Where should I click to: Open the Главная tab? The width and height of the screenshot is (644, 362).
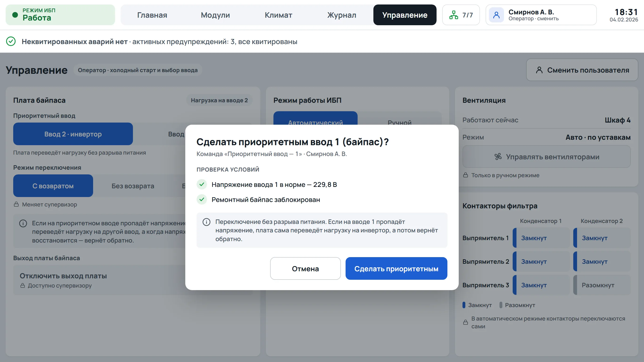(152, 15)
